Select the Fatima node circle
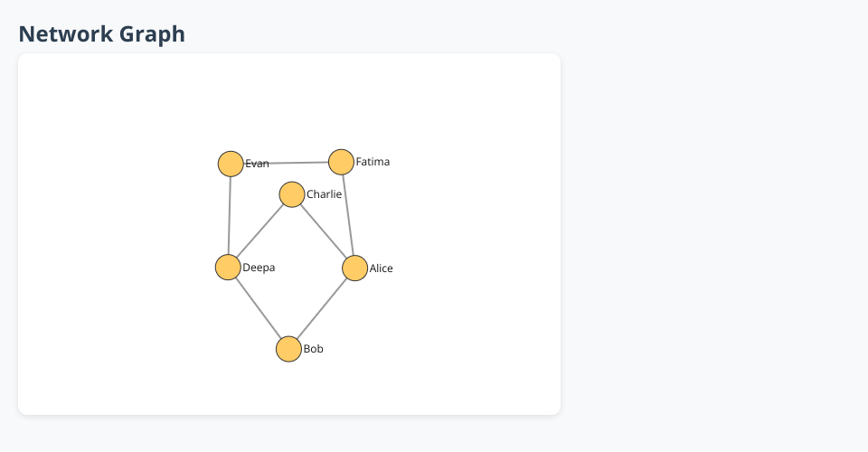The image size is (868, 452). pyautogui.click(x=341, y=162)
